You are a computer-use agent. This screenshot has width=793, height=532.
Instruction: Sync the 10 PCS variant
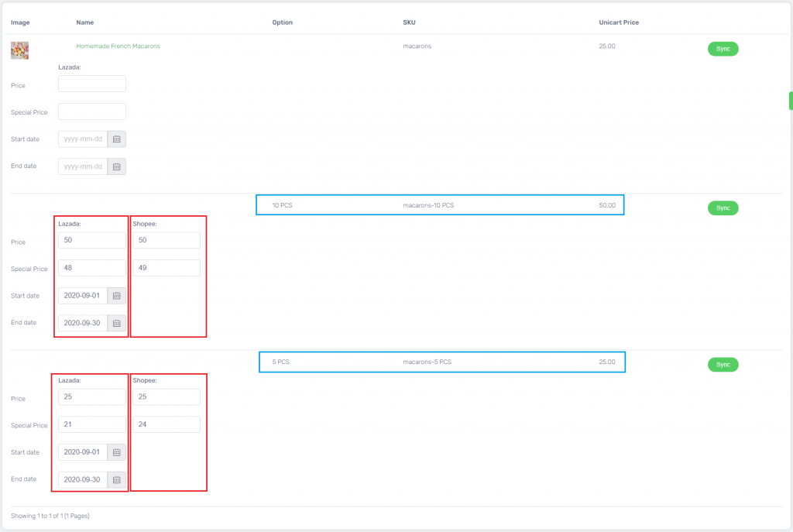pos(723,208)
